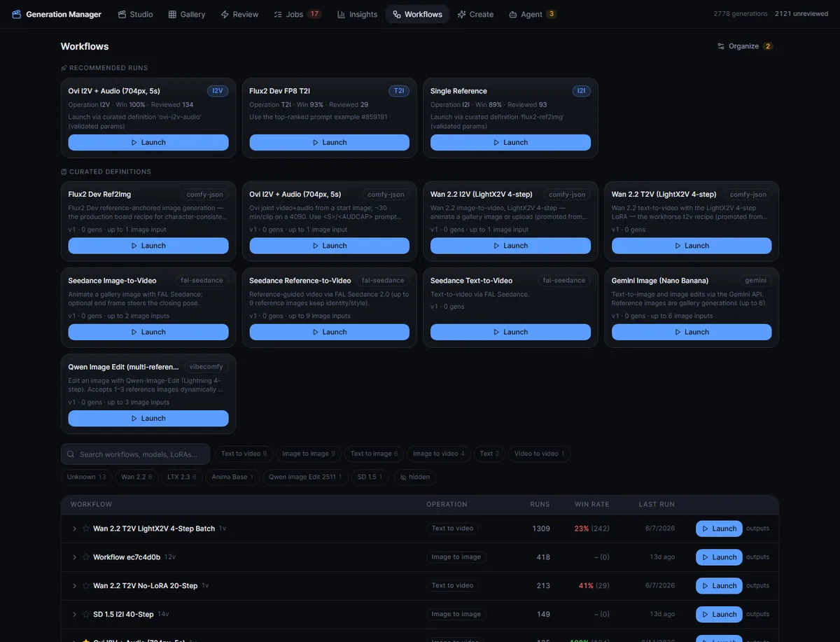Screen dimensions: 840x642
Task: Expand the SD 1.5 I2I 40-Step row
Action: point(74,614)
